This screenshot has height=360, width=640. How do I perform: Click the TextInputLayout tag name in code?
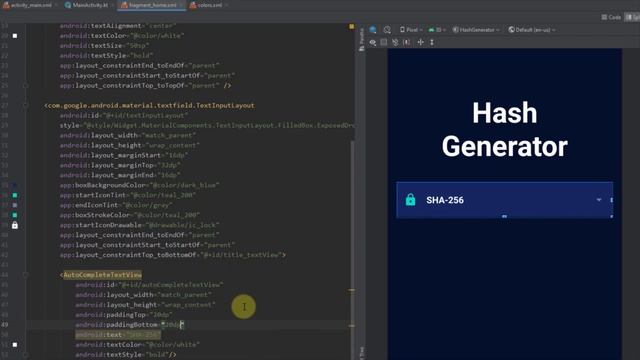pyautogui.click(x=151, y=106)
